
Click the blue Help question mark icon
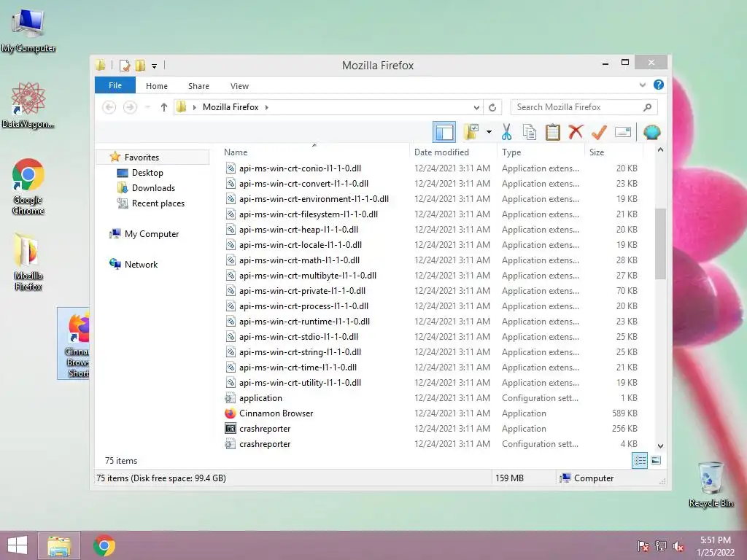[x=659, y=85]
